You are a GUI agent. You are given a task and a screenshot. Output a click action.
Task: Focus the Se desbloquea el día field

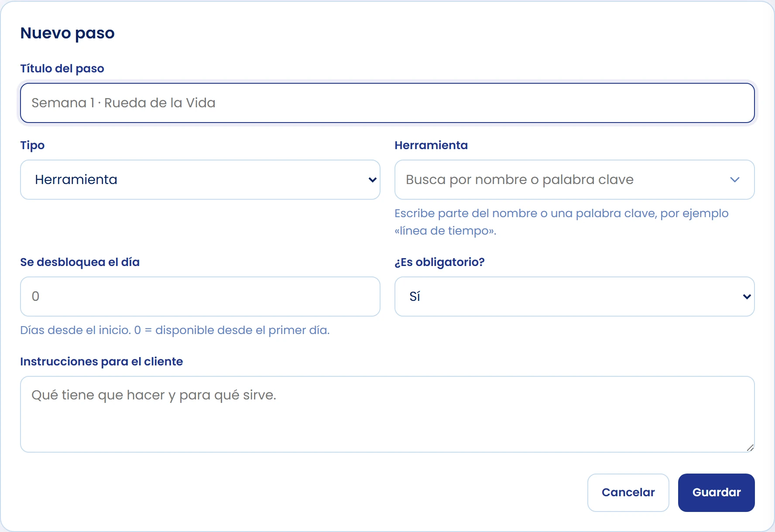200,297
